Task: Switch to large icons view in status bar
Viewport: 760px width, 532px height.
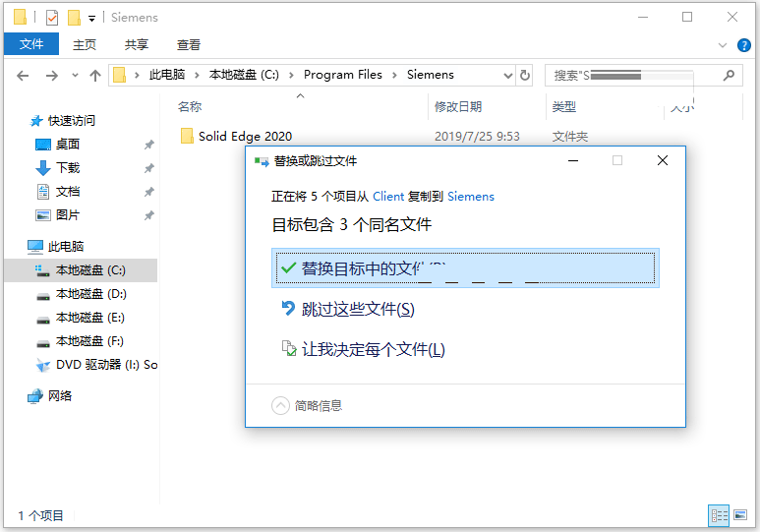Action: 740,515
